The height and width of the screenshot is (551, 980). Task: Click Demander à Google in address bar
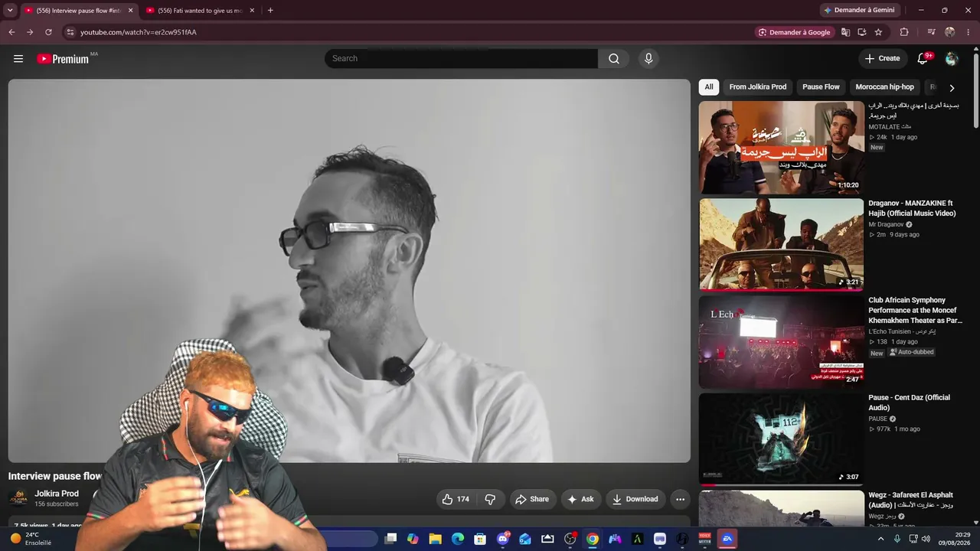[x=794, y=32]
